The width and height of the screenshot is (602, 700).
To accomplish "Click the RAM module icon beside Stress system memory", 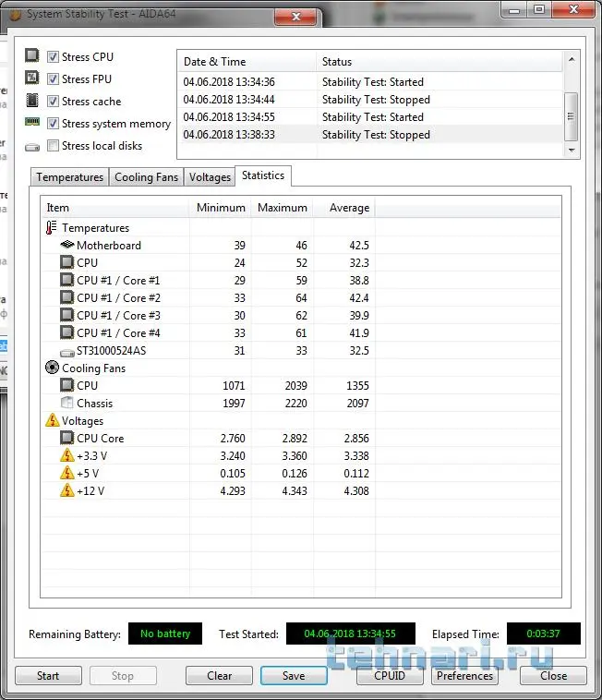I will (32, 122).
